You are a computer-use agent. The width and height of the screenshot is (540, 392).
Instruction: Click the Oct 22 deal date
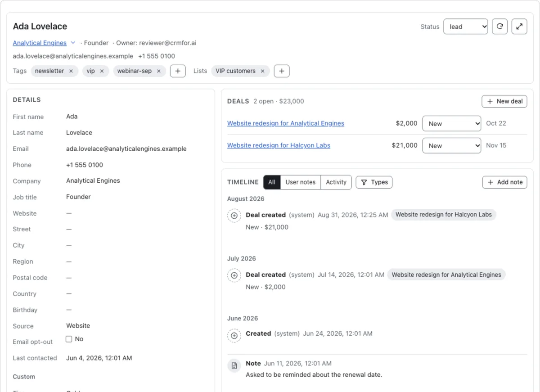(x=496, y=123)
